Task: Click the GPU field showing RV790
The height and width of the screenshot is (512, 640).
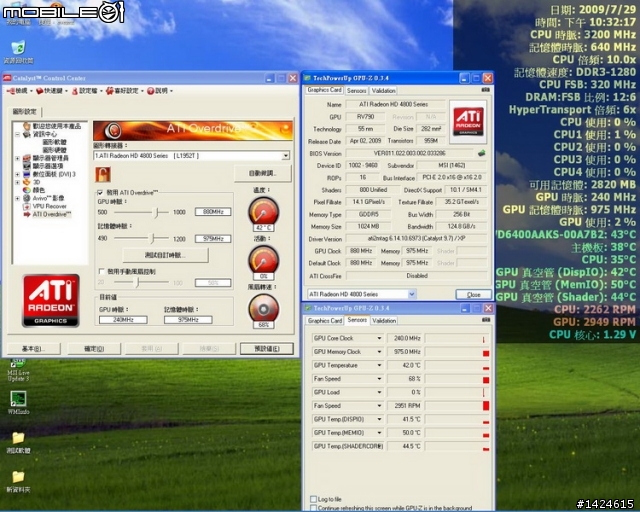Action: tap(365, 117)
